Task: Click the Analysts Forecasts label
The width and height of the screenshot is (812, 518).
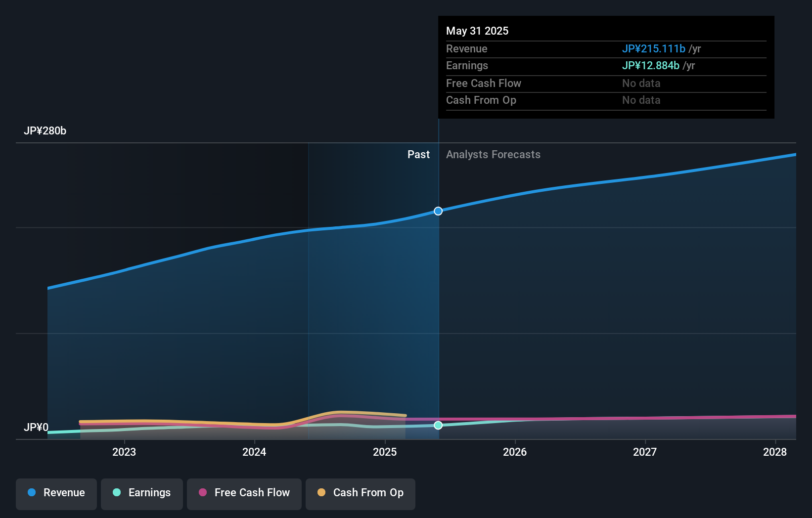Action: pos(493,155)
